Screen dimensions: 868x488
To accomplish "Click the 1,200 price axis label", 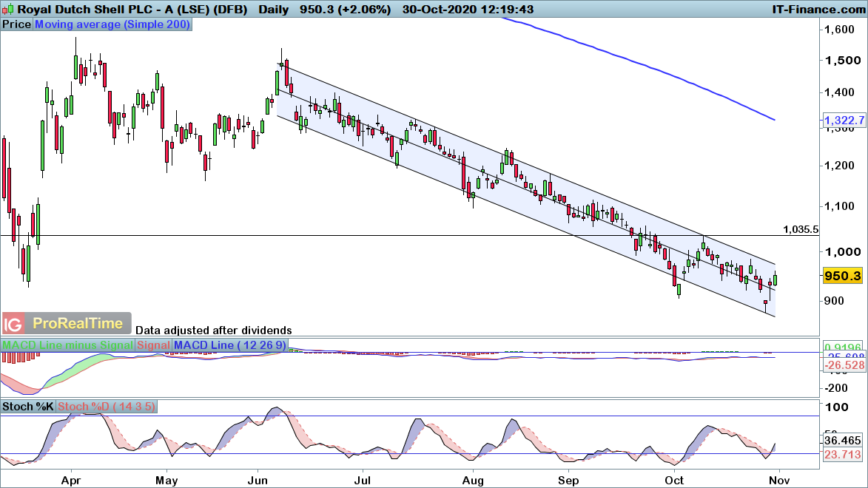I will tap(840, 166).
